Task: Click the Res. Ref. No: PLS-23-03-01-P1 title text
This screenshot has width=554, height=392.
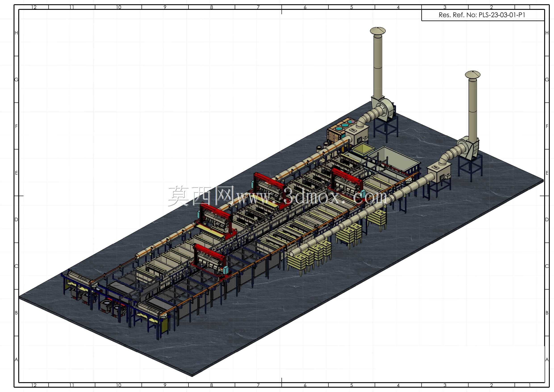Action: coord(482,15)
